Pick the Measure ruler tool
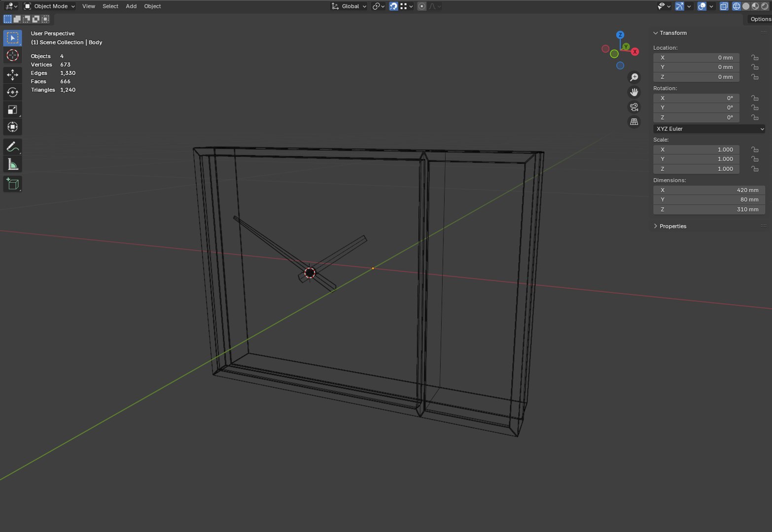The height and width of the screenshot is (532, 772). point(12,164)
